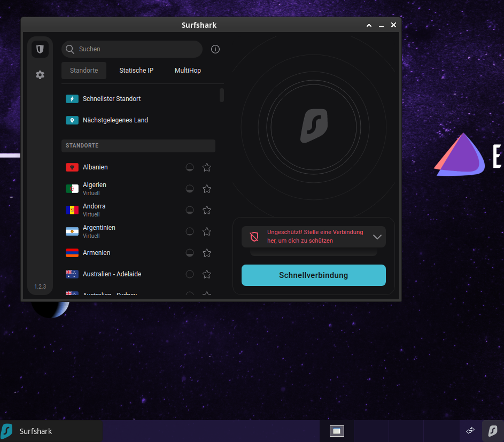Favorite Albanien with the star
This screenshot has height=442, width=504.
pos(207,167)
